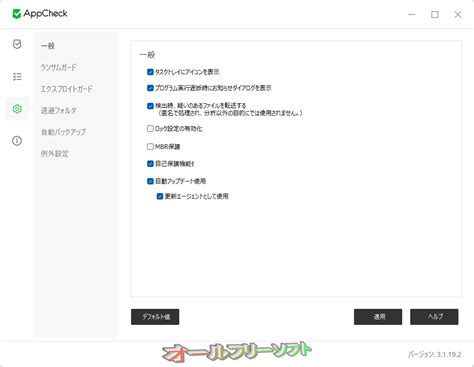Viewport: 474px width, 367px height.
Task: Minimize the AppCheck window
Action: [x=412, y=14]
